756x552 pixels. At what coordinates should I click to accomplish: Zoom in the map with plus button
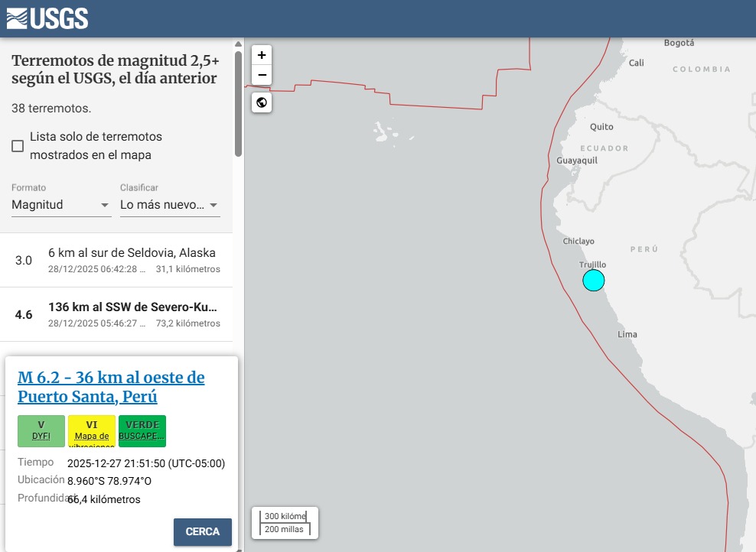[x=262, y=55]
